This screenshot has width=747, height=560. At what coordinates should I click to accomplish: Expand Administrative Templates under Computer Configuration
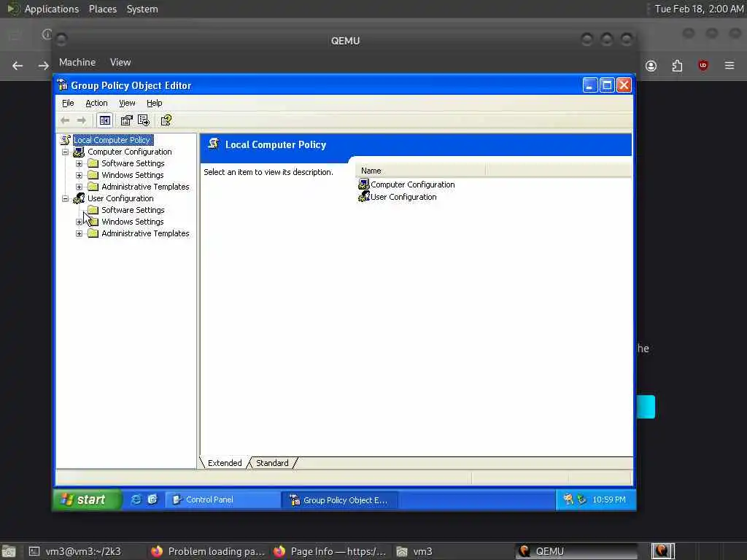click(79, 187)
